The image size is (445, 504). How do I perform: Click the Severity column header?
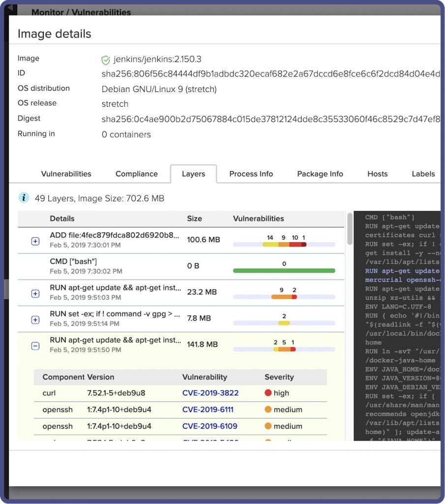[279, 377]
